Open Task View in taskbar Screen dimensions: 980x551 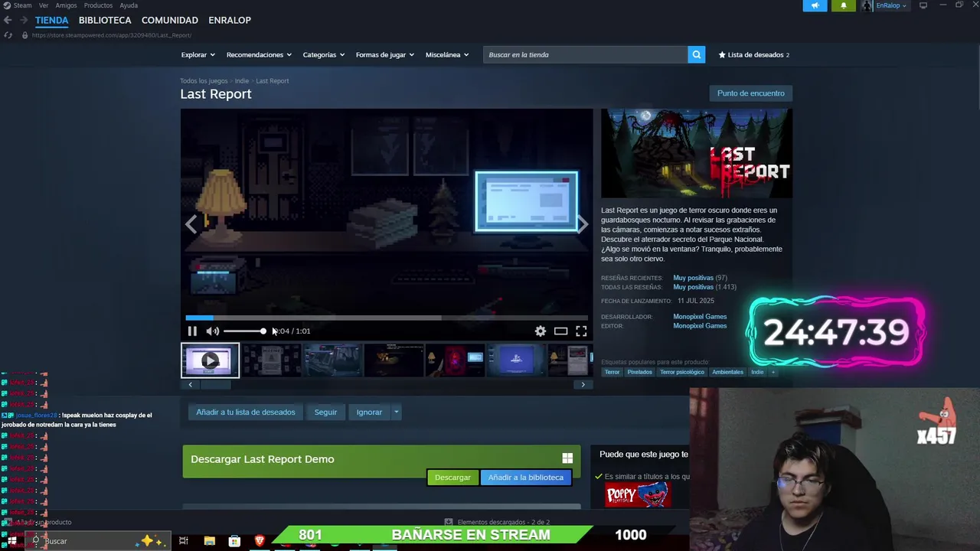click(x=184, y=541)
